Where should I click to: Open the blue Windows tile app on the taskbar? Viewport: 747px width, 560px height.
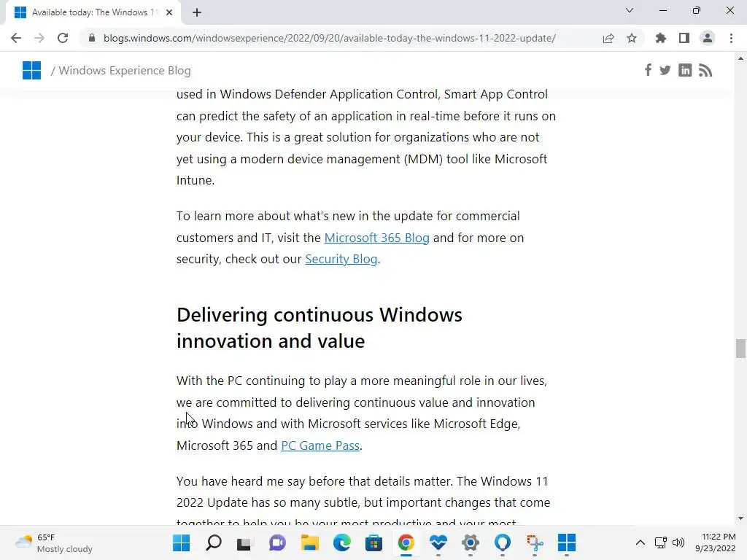tap(566, 542)
